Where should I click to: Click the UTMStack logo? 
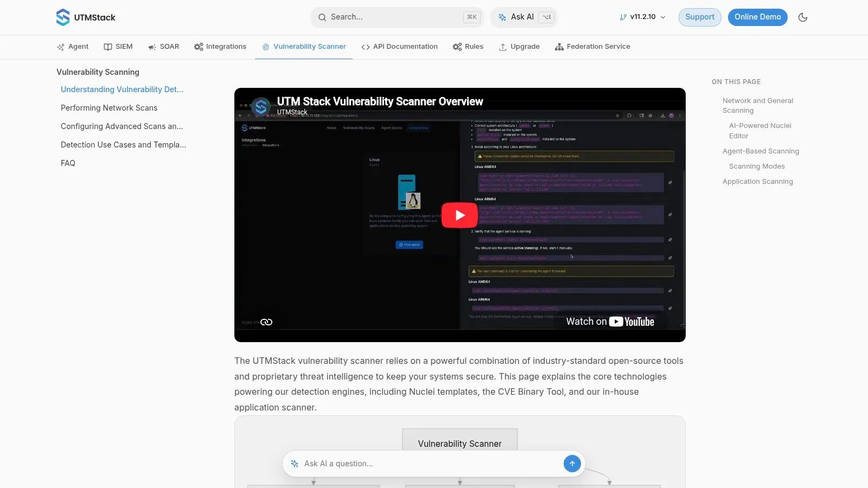pos(86,17)
